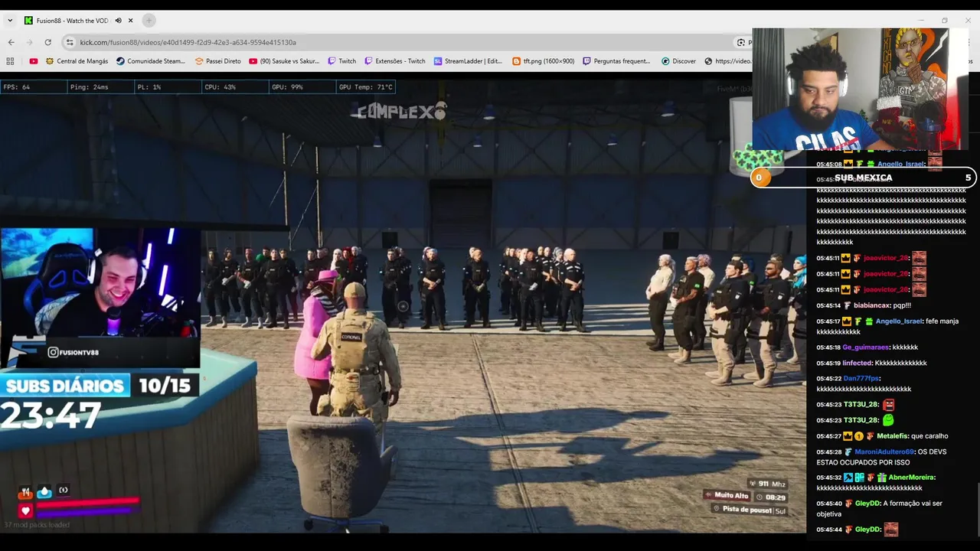The height and width of the screenshot is (551, 980).
Task: Click the 911 Mhz radio indicator
Action: click(x=766, y=484)
